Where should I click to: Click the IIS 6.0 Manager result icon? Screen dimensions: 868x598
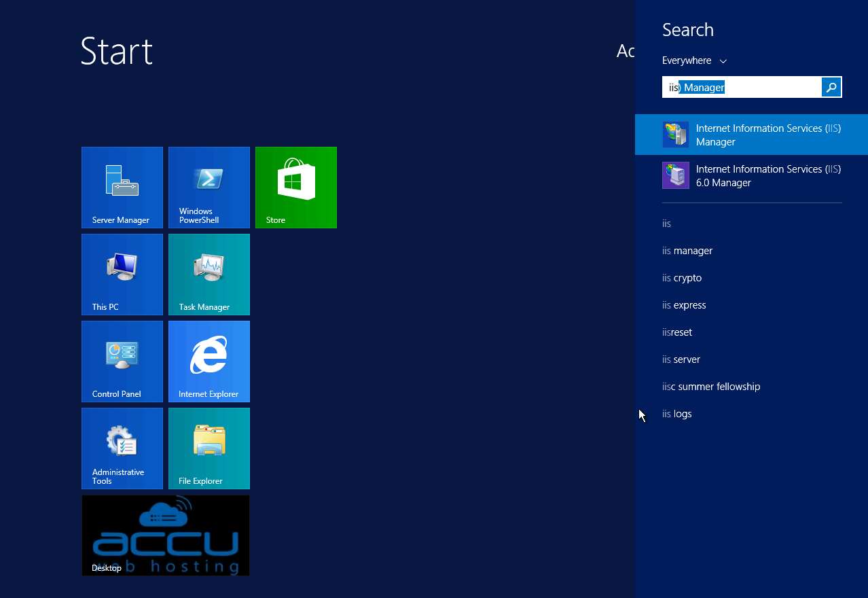[676, 175]
